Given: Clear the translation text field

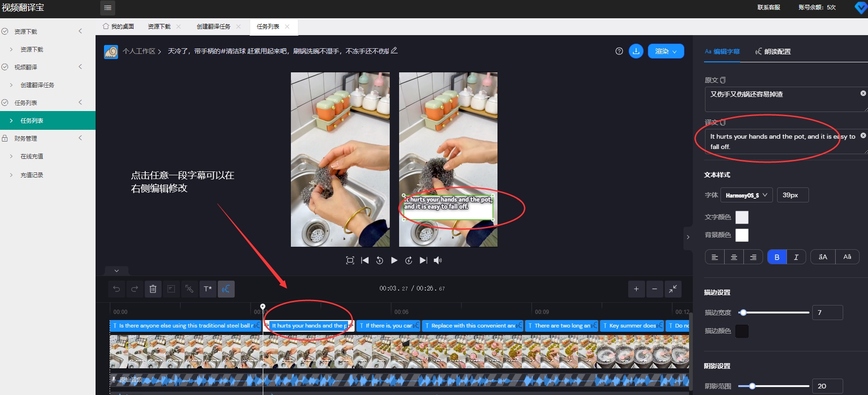Looking at the screenshot, I should pyautogui.click(x=863, y=135).
